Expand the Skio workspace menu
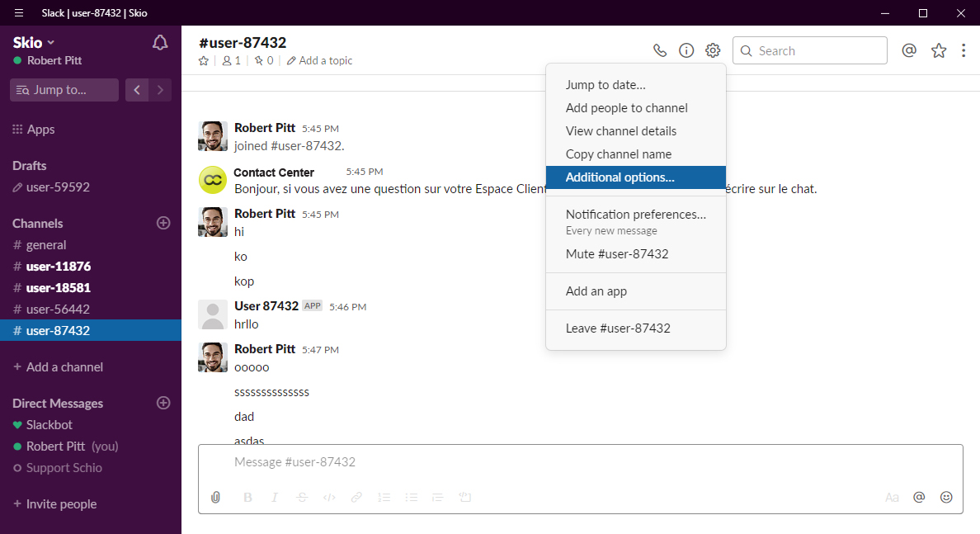Viewport: 980px width, 534px height. coord(34,43)
